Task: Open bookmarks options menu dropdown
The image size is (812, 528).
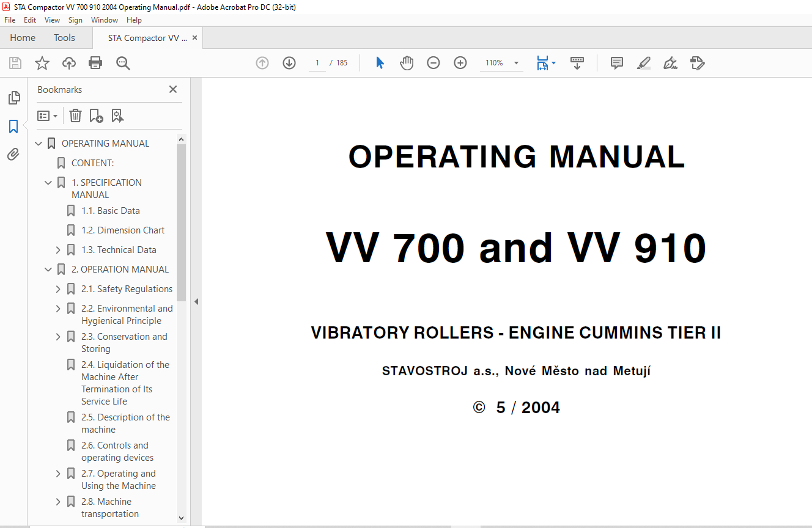Action: tap(48, 116)
